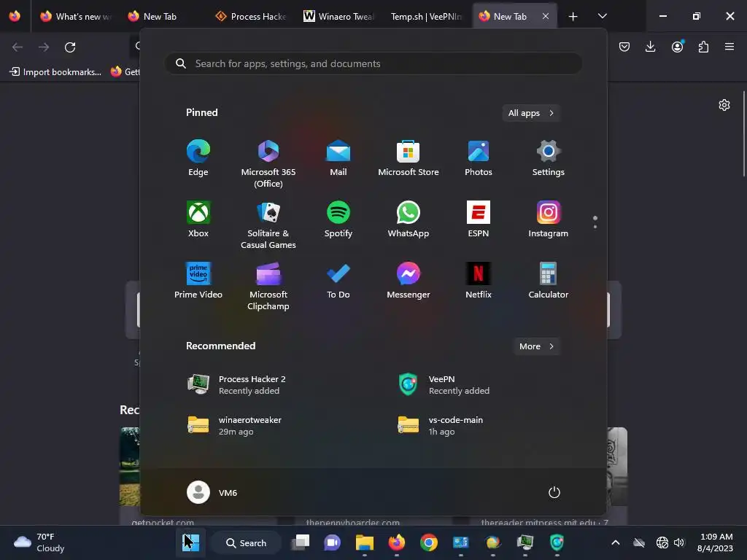Switch to the Temp.sh | VeePN tab
This screenshot has width=747, height=560.
coord(425,16)
